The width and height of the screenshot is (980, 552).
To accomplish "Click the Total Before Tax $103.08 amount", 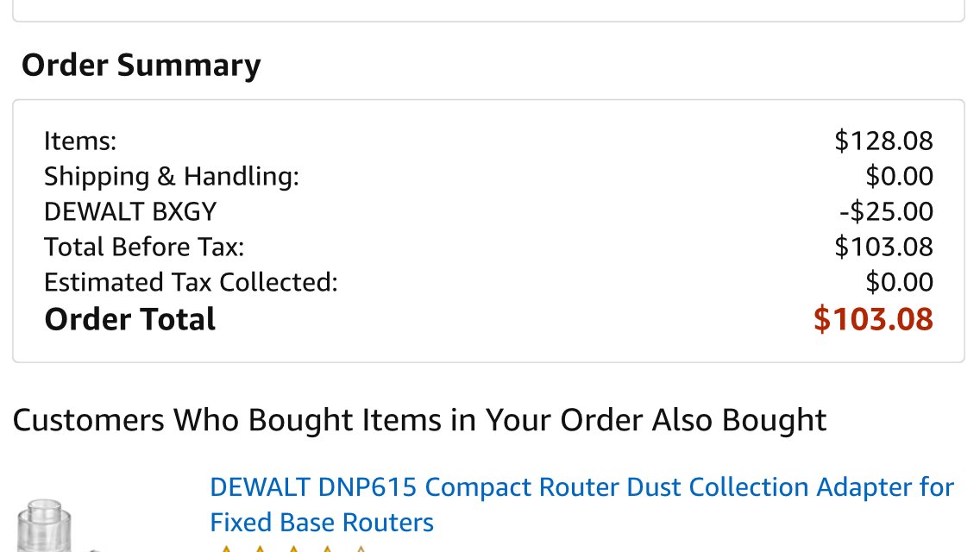I will [x=883, y=247].
